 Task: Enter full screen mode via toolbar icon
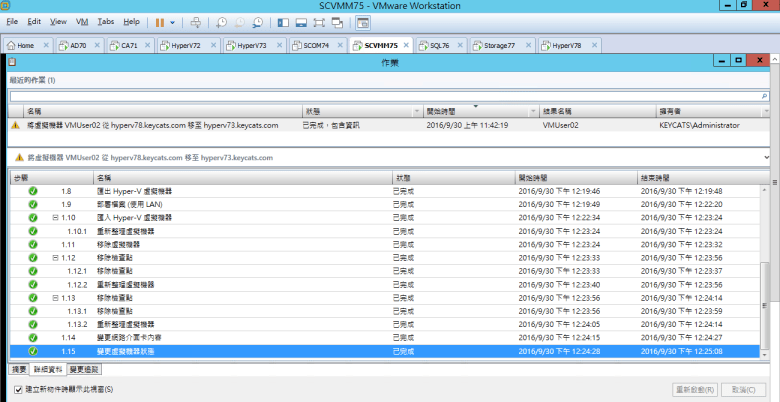320,21
